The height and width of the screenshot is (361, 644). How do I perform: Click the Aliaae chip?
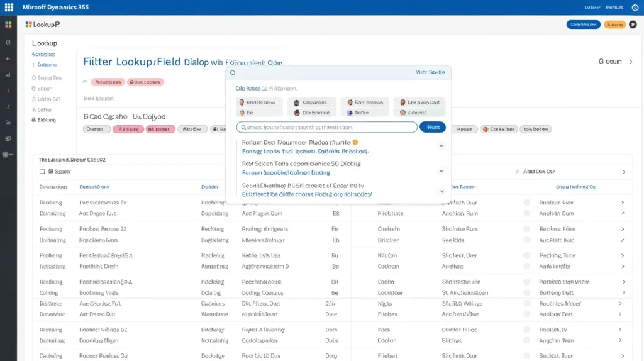pyautogui.click(x=465, y=129)
